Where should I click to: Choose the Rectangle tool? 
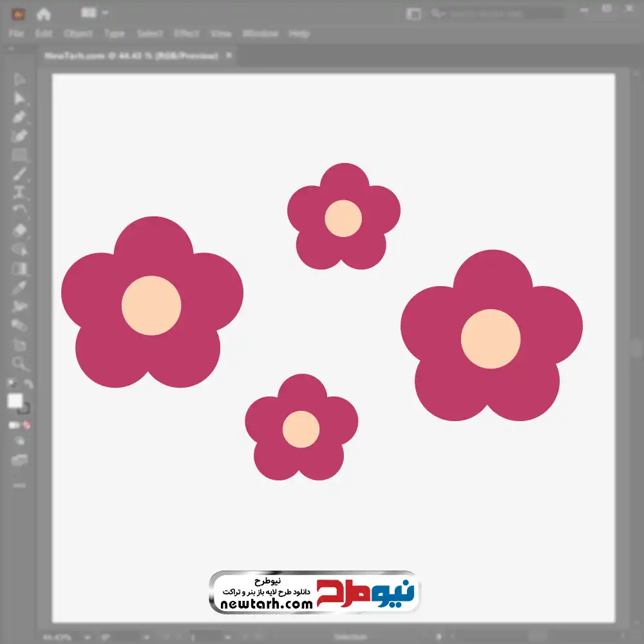point(19,155)
